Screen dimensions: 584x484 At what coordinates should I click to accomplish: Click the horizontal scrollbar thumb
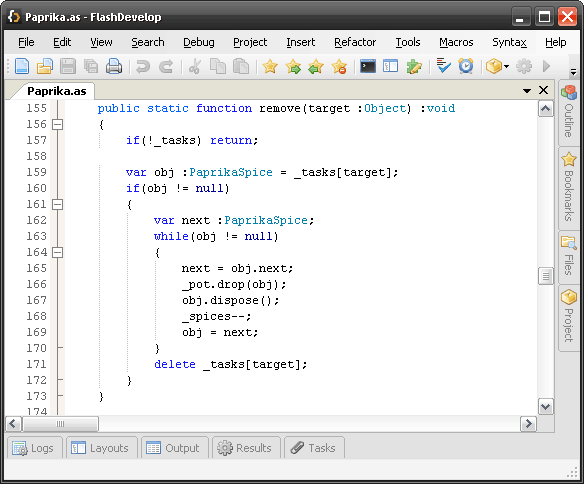(x=60, y=424)
